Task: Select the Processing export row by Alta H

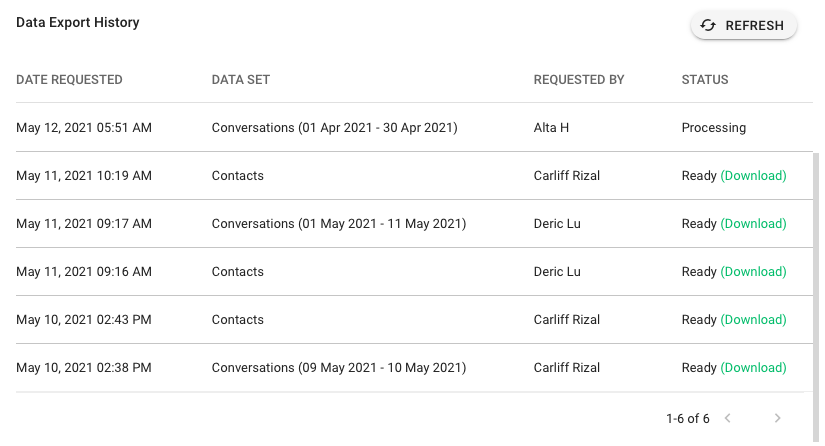Action: (x=414, y=127)
